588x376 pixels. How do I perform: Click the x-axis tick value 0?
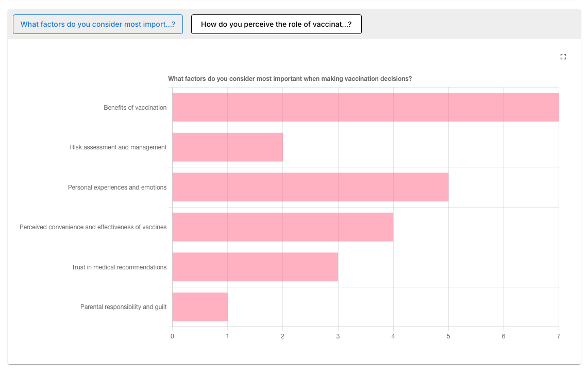pos(172,336)
